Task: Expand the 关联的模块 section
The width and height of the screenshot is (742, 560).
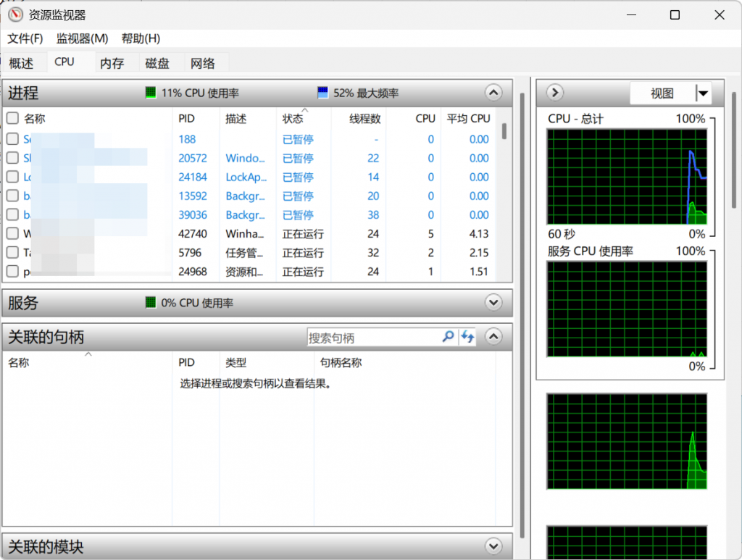Action: (x=493, y=546)
